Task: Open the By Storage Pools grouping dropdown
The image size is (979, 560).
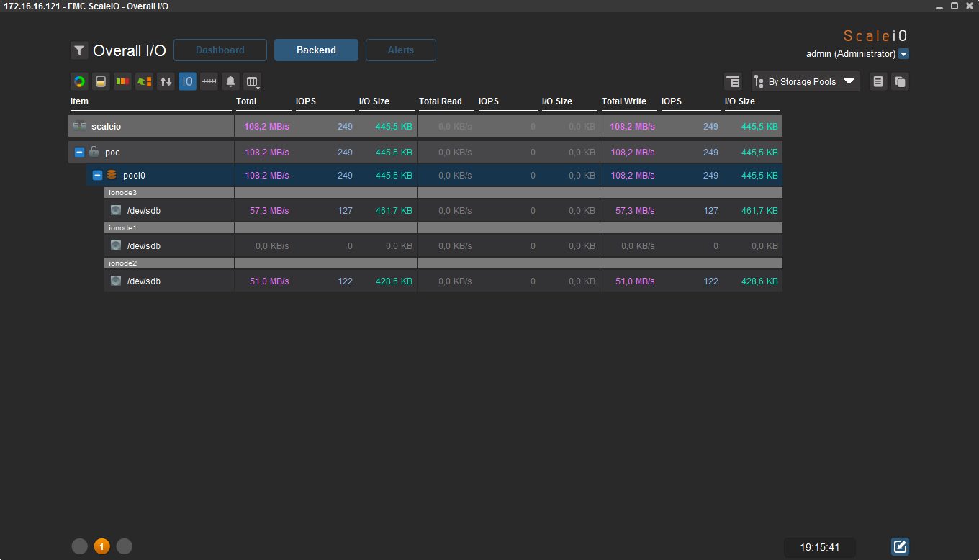Action: pos(806,81)
